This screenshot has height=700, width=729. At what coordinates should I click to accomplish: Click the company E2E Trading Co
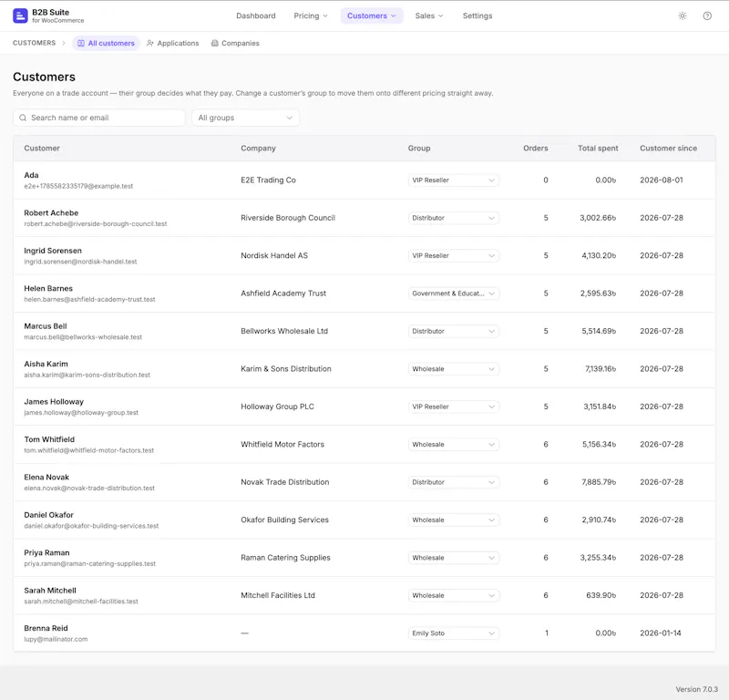(x=268, y=180)
